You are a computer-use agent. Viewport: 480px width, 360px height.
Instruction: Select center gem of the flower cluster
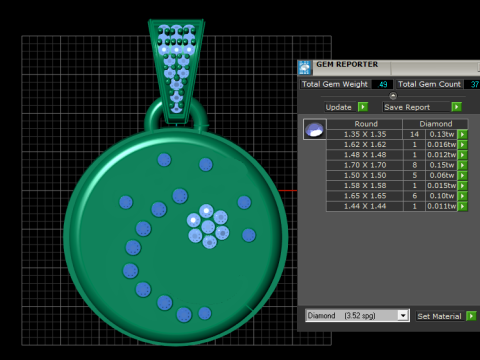tap(208, 227)
